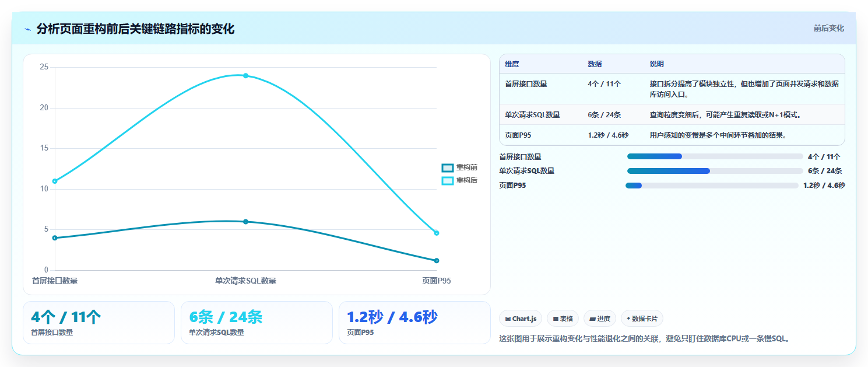Click the 重构后 data point at 24
868x367 pixels.
[245, 75]
